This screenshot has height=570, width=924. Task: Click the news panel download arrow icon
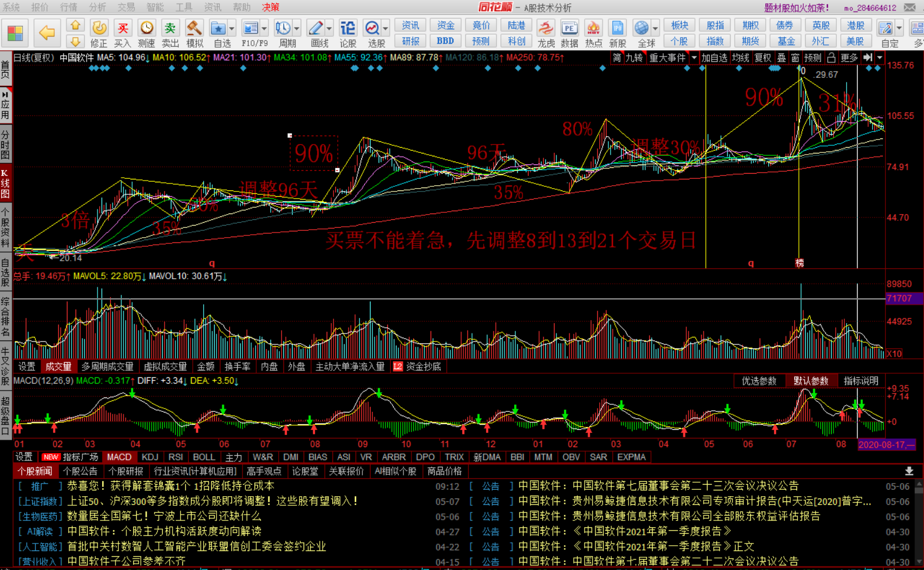pos(909,471)
